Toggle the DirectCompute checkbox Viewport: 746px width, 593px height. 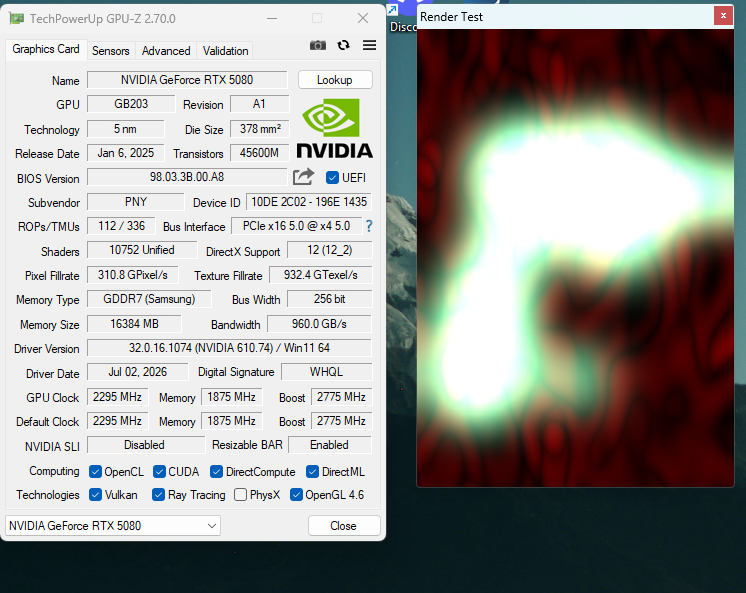[x=216, y=472]
